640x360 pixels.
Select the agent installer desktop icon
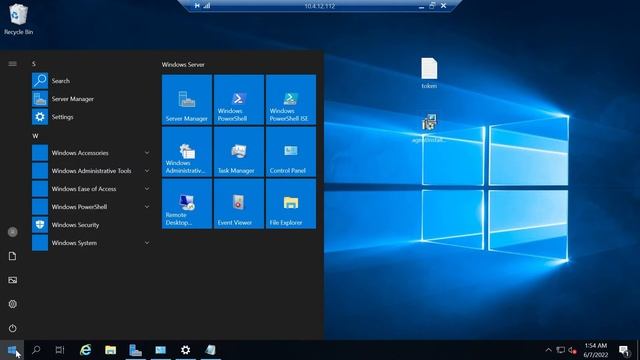click(x=429, y=128)
